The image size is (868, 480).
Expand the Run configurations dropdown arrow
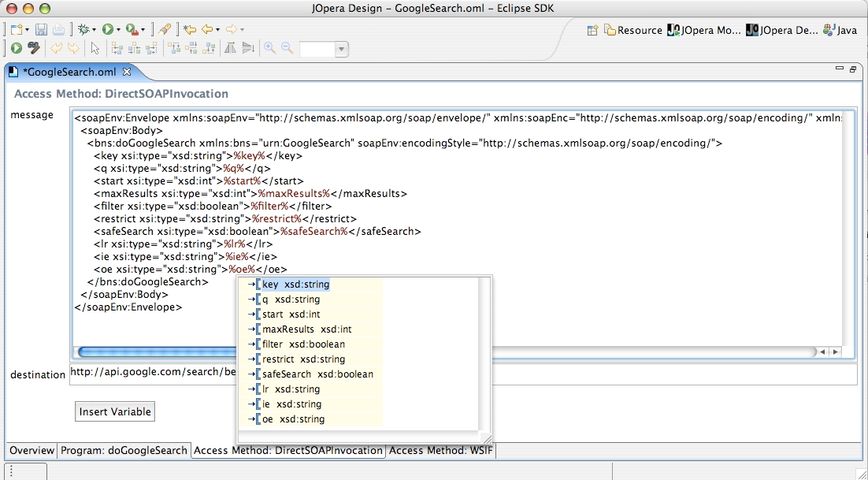pos(118,31)
